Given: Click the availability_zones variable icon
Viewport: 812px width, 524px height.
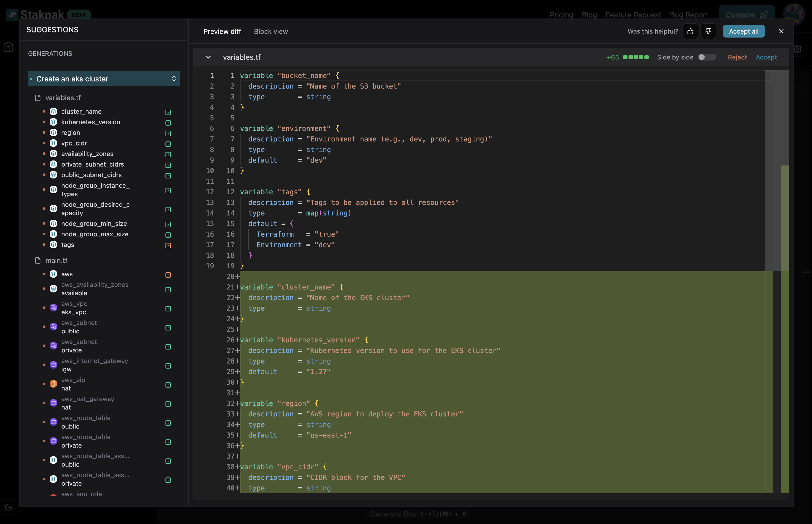Looking at the screenshot, I should pos(53,153).
